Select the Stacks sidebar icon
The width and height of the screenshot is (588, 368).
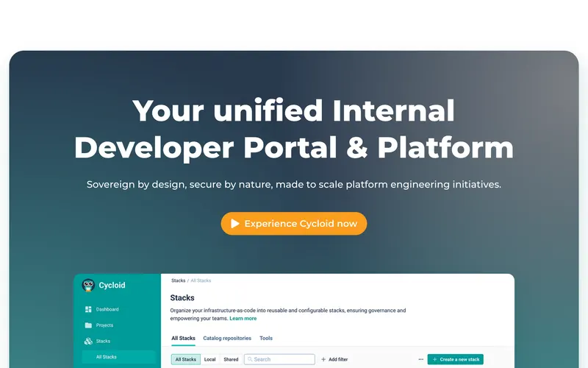(88, 341)
